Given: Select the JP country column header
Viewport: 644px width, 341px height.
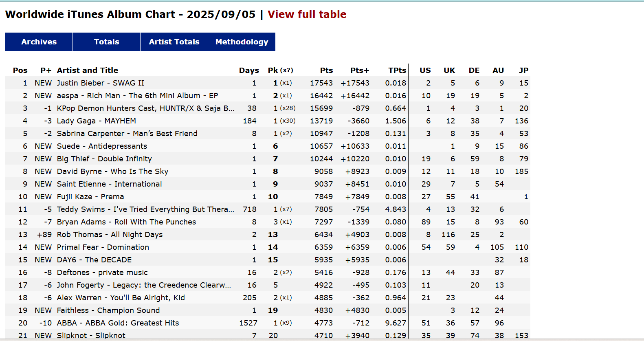Looking at the screenshot, I should tap(524, 70).
